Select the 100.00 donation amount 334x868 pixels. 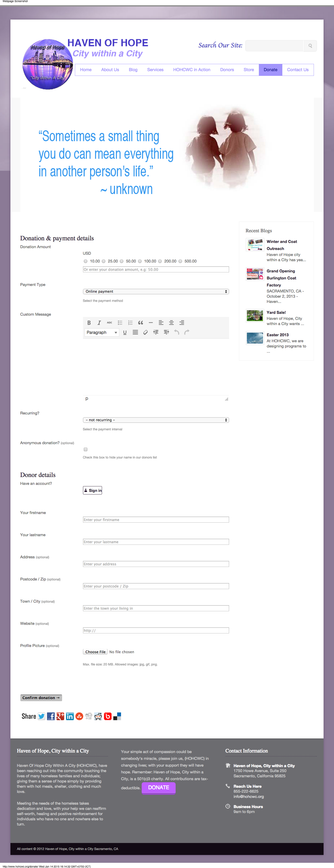pos(140,261)
